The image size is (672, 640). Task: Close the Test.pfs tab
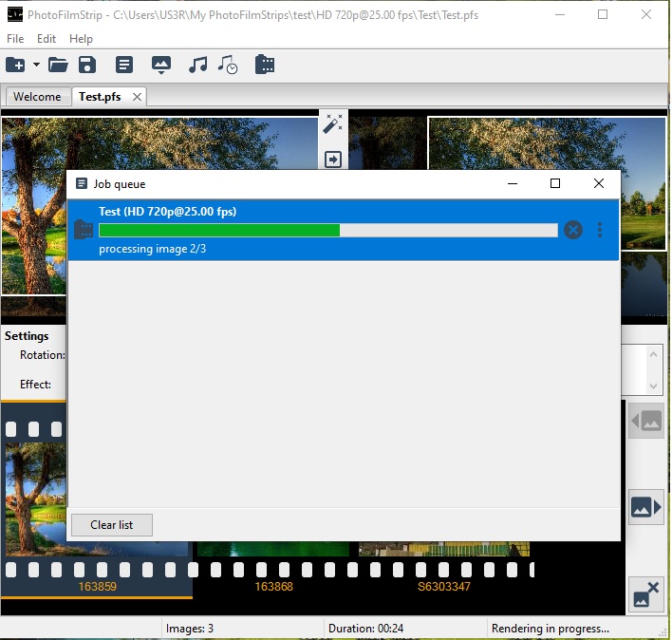(137, 97)
